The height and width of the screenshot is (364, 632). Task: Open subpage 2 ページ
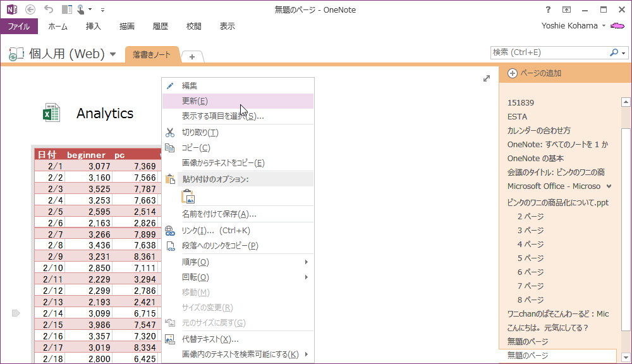click(x=530, y=217)
